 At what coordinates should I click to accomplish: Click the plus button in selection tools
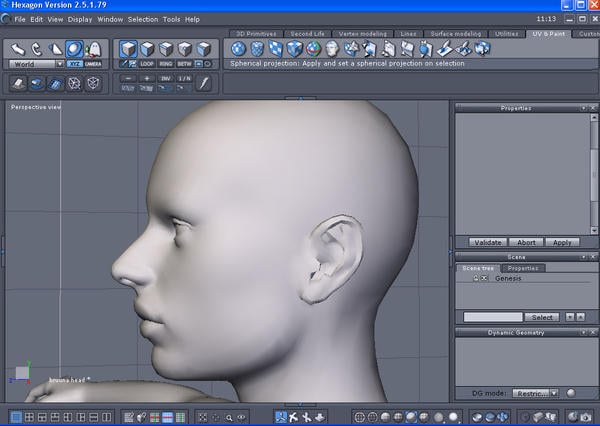[x=147, y=78]
